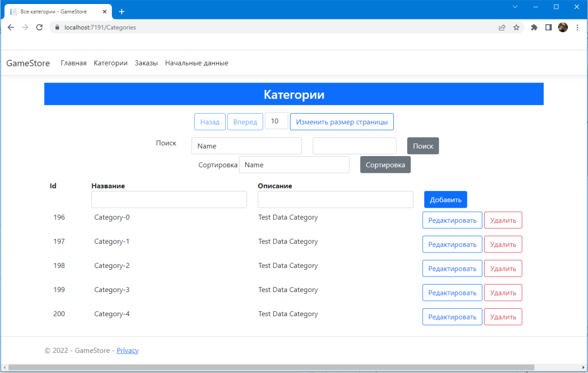
Task: Click the share icon in the address bar
Action: click(501, 27)
